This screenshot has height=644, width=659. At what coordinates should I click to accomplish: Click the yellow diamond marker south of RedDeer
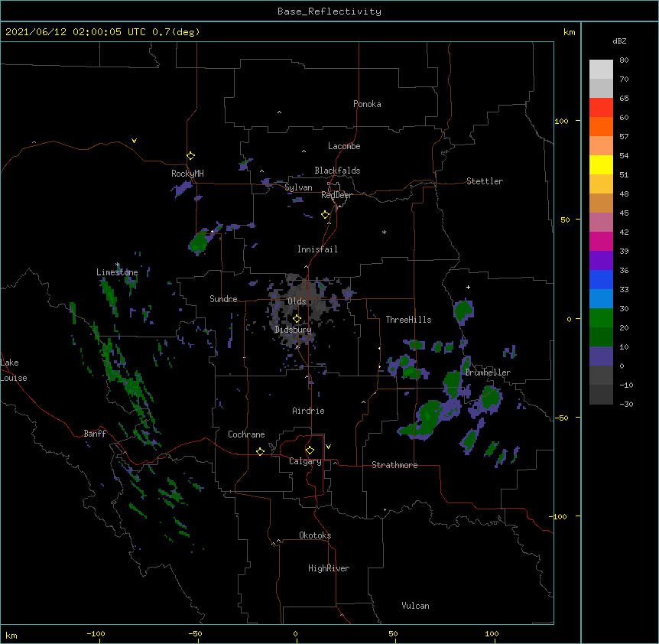(325, 215)
